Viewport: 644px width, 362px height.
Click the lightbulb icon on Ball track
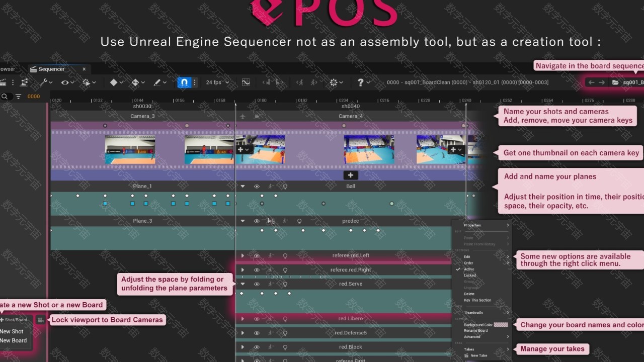click(x=285, y=186)
